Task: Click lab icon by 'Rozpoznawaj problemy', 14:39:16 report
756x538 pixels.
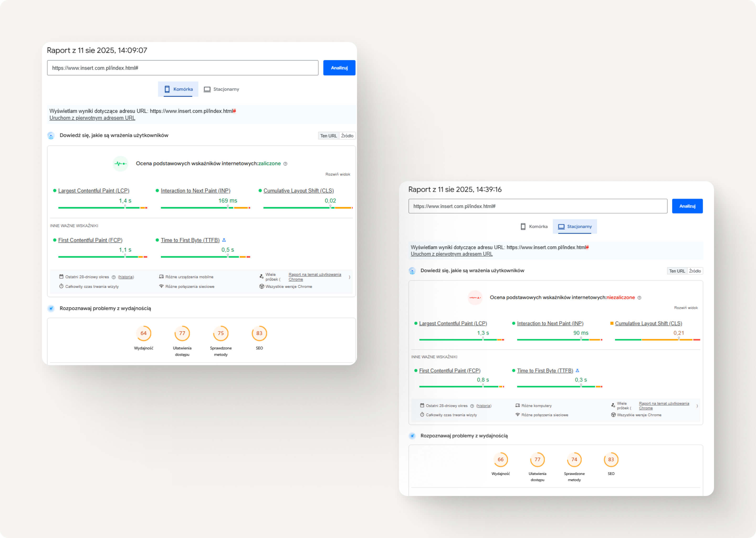Action: 412,436
